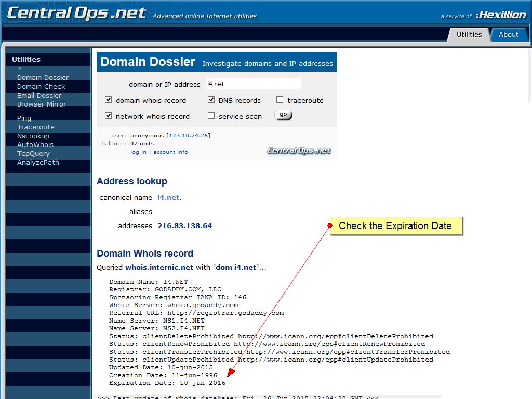Open the About tab
This screenshot has width=532, height=399.
pos(508,35)
